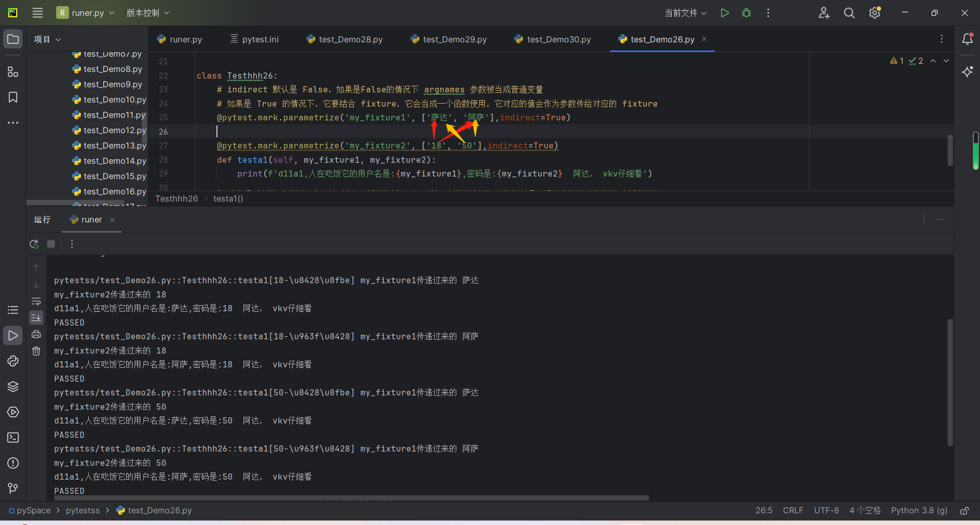980x525 pixels.
Task: Open the main hamburger menu
Action: pyautogui.click(x=37, y=13)
